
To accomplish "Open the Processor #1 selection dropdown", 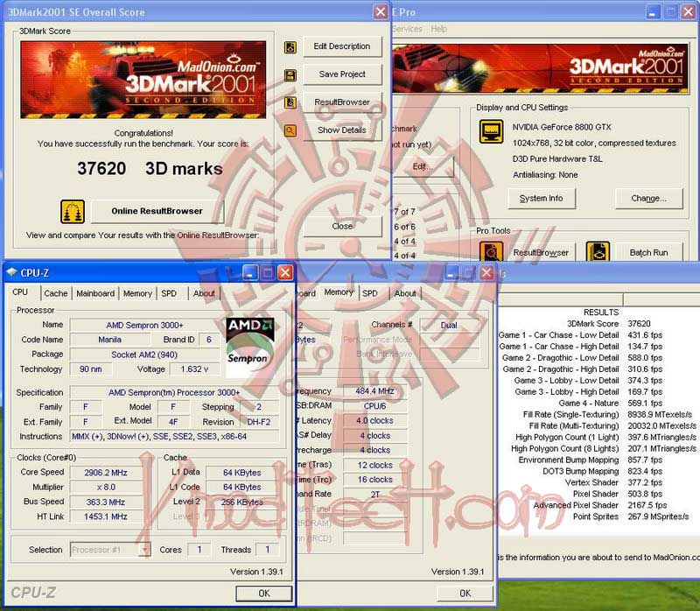I will point(110,550).
